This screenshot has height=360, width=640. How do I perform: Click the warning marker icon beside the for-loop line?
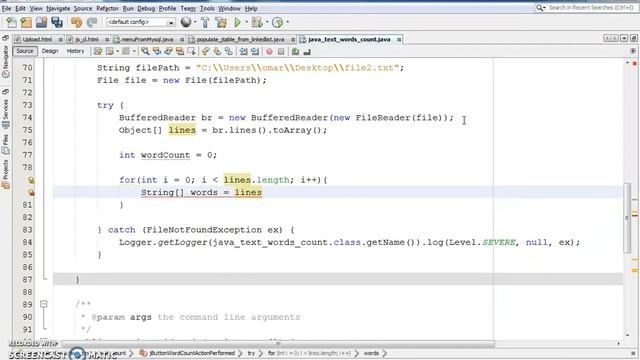coord(31,180)
